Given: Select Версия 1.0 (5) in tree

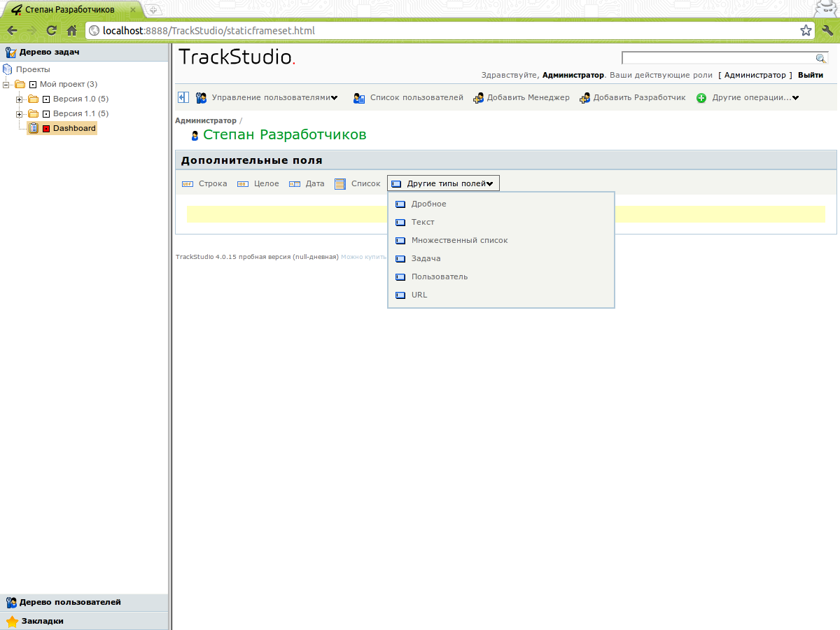Looking at the screenshot, I should (x=81, y=99).
